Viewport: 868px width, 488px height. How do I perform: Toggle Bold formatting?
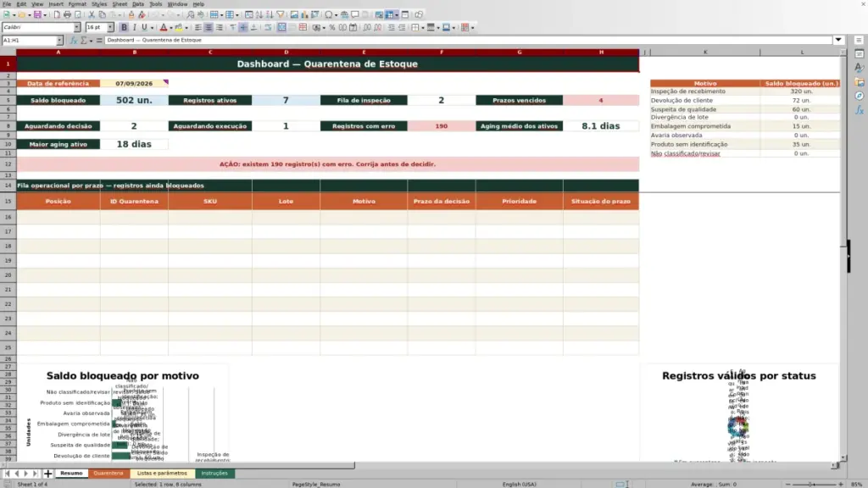(x=124, y=28)
